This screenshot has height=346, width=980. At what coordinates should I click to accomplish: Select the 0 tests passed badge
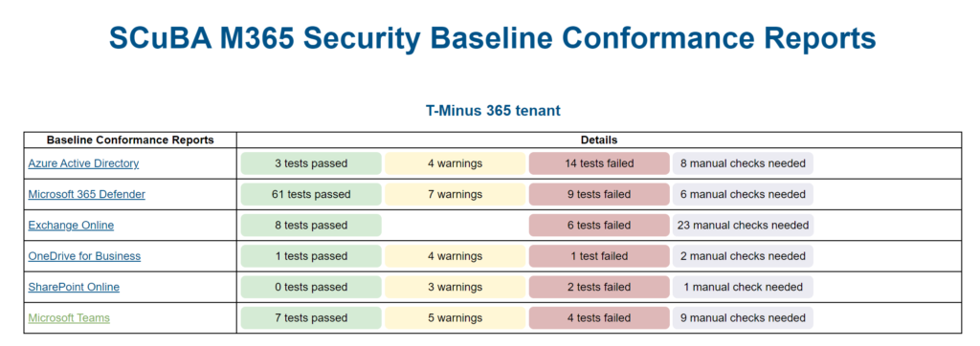pyautogui.click(x=311, y=288)
